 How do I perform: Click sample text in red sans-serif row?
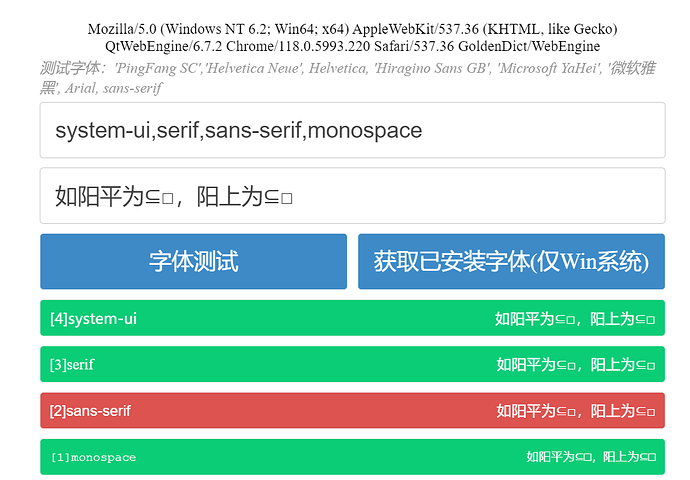575,411
